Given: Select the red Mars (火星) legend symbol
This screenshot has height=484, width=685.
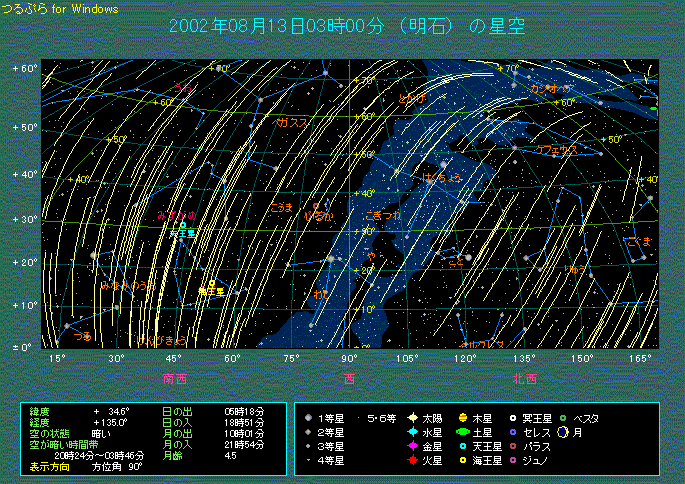Looking at the screenshot, I should coord(412,460).
